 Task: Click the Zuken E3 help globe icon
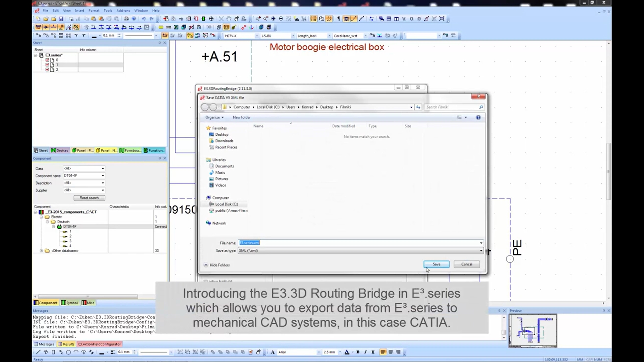click(x=134, y=19)
